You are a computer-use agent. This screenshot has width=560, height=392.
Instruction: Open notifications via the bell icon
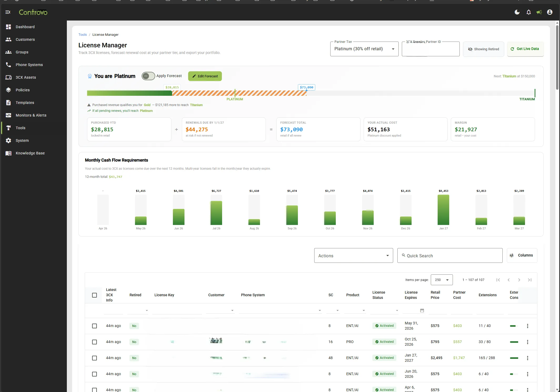click(x=528, y=12)
